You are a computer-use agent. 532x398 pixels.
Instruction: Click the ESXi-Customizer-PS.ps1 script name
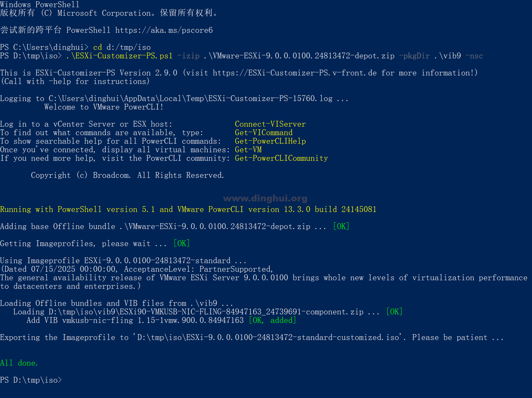(119, 56)
